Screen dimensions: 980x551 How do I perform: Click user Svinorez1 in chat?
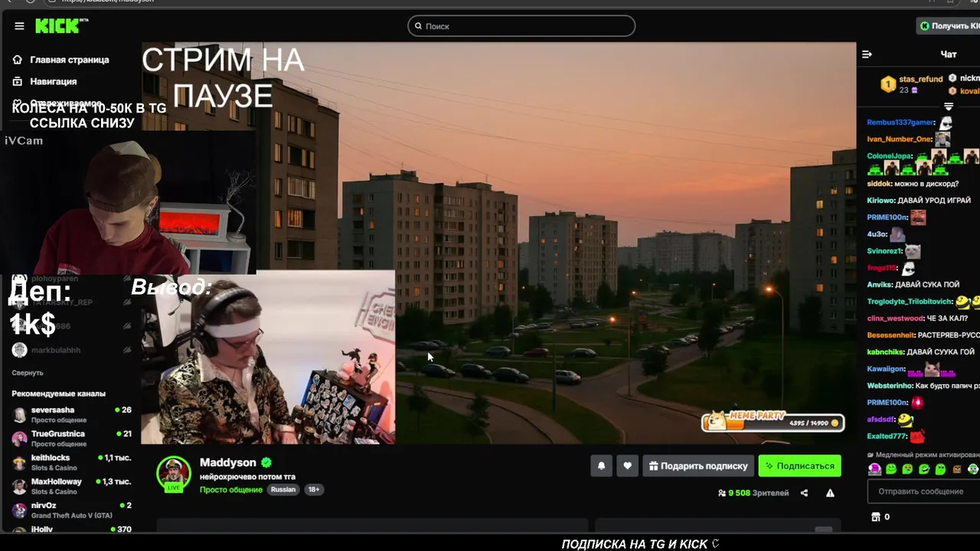click(x=884, y=251)
